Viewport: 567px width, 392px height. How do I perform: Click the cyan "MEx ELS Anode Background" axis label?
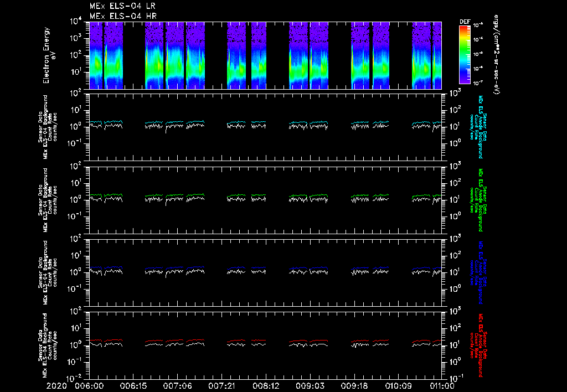[481, 127]
